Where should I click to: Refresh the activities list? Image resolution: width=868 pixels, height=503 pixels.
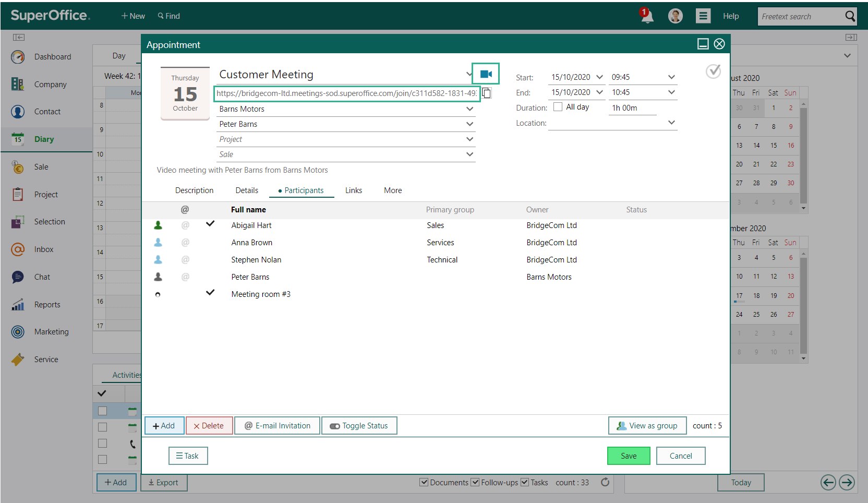[605, 482]
